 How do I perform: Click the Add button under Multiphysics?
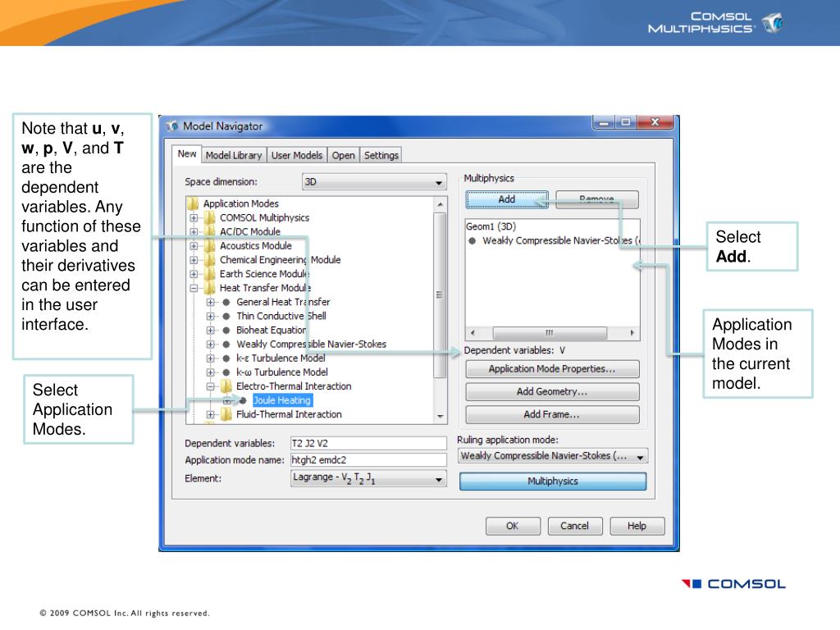click(x=507, y=199)
